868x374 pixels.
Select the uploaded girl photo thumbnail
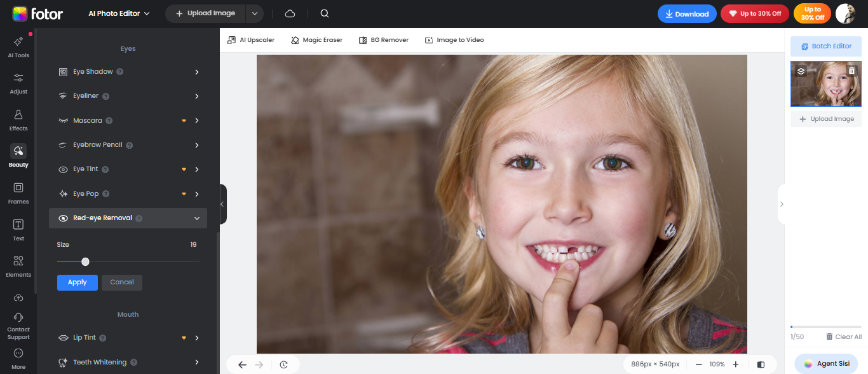pyautogui.click(x=826, y=84)
